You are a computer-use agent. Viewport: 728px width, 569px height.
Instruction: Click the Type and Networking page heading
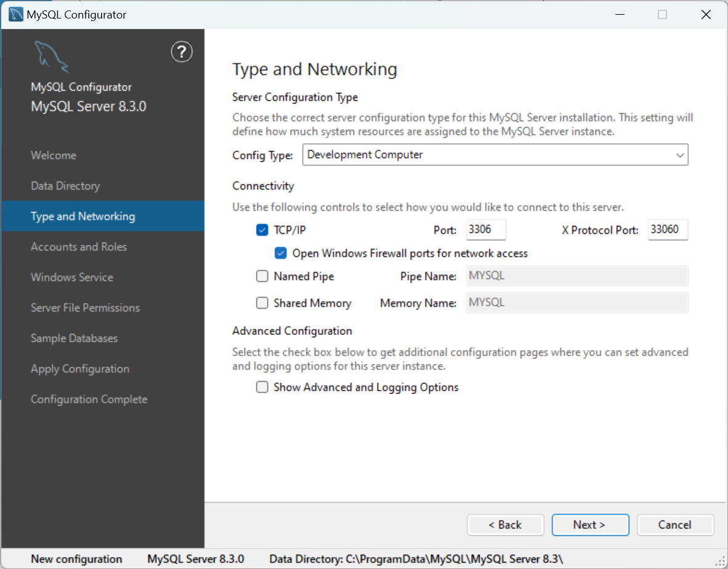pos(315,69)
